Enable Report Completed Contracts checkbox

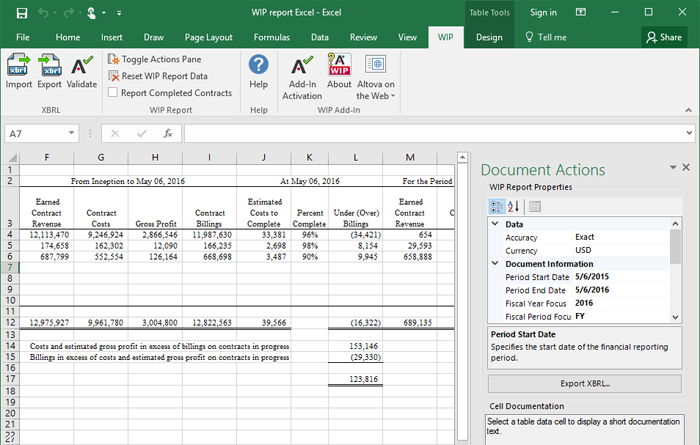pos(112,93)
